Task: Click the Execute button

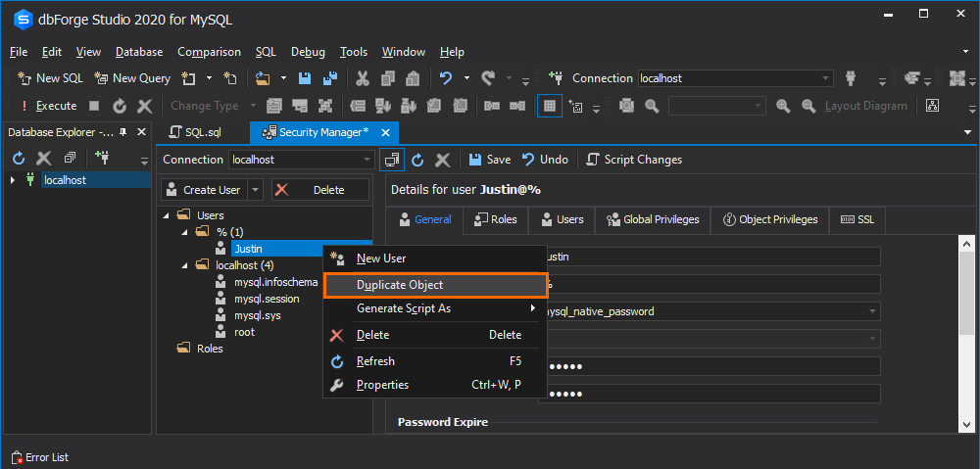Action: click(x=49, y=106)
